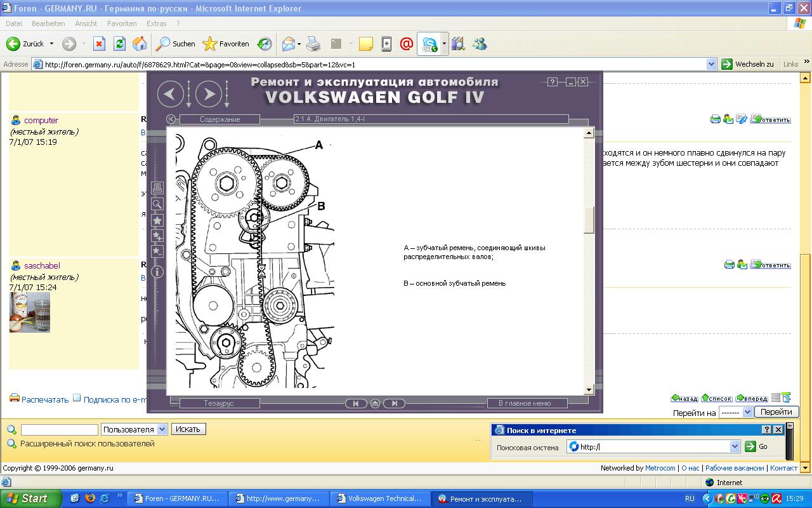Viewport: 812px width, 508px height.
Task: Open info icon in manual sidebar
Action: click(157, 272)
